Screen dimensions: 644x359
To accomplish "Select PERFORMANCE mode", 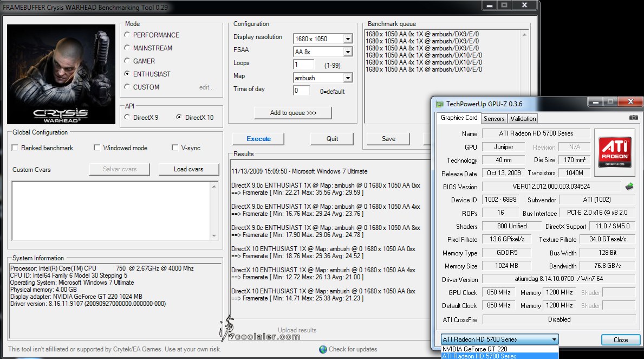I will (x=127, y=35).
